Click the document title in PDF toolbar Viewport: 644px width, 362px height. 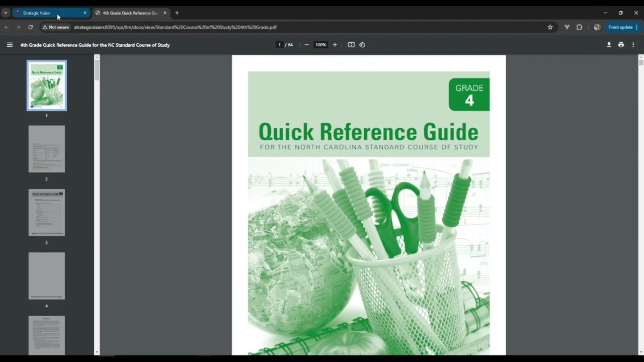(95, 45)
